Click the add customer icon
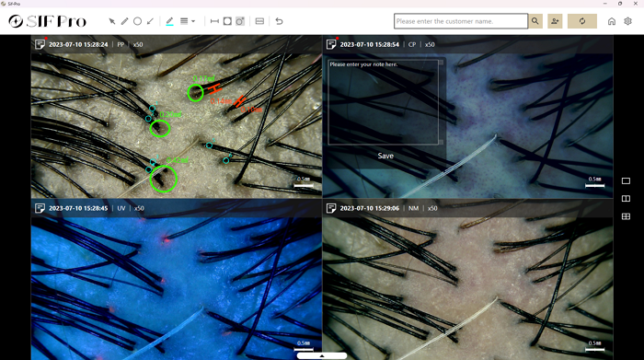The width and height of the screenshot is (644, 360). (555, 21)
